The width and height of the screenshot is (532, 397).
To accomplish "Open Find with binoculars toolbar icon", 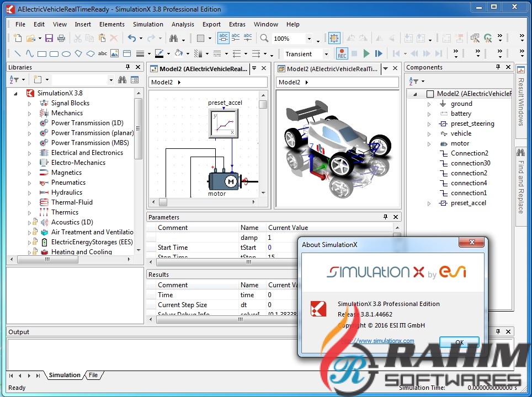I will (174, 38).
